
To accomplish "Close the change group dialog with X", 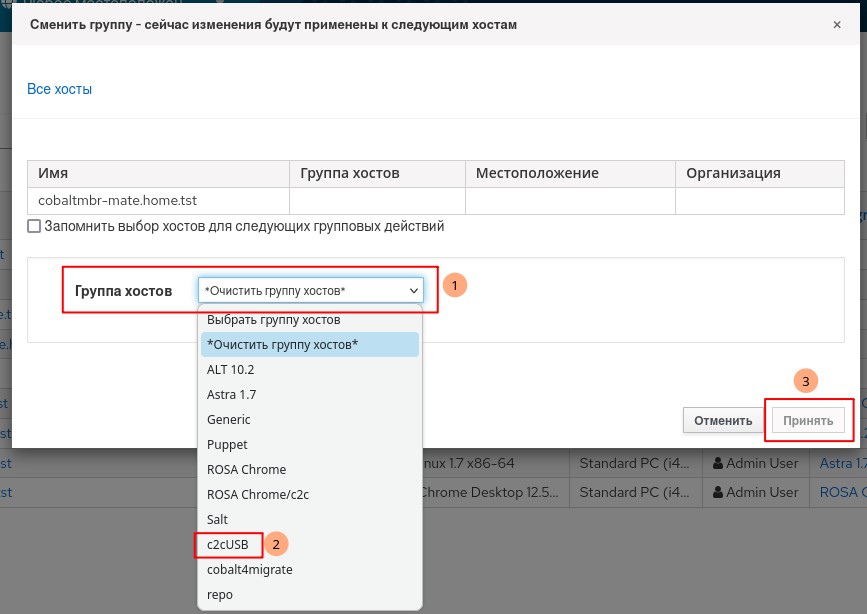I will click(836, 24).
